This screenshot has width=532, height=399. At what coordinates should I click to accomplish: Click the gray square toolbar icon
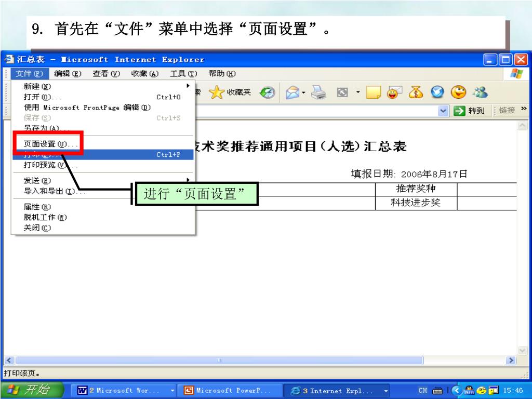(x=342, y=92)
